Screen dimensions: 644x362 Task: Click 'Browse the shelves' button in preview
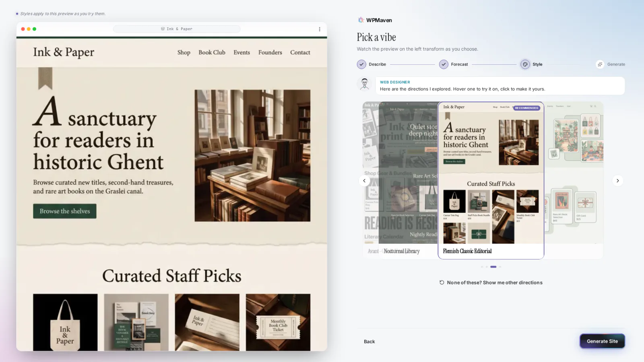point(65,211)
